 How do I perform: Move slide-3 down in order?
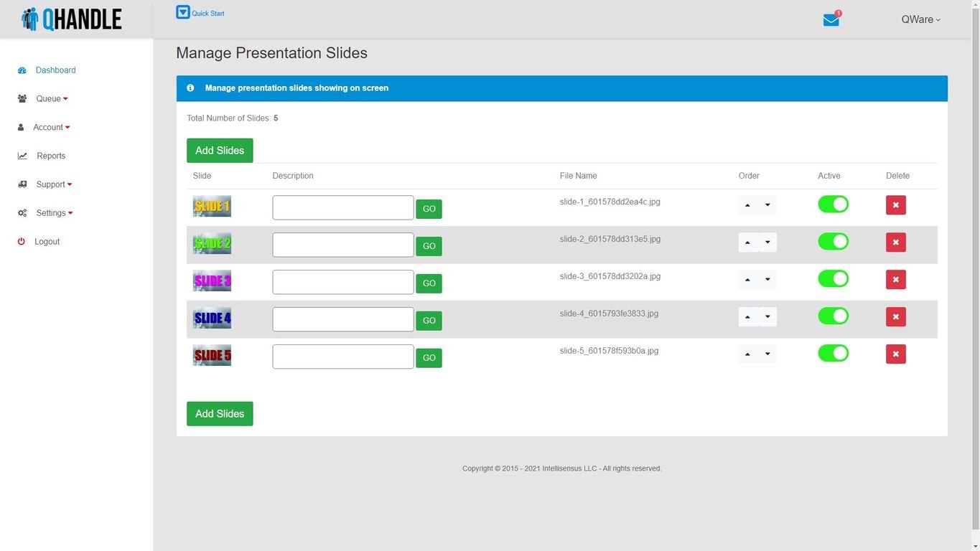[767, 280]
